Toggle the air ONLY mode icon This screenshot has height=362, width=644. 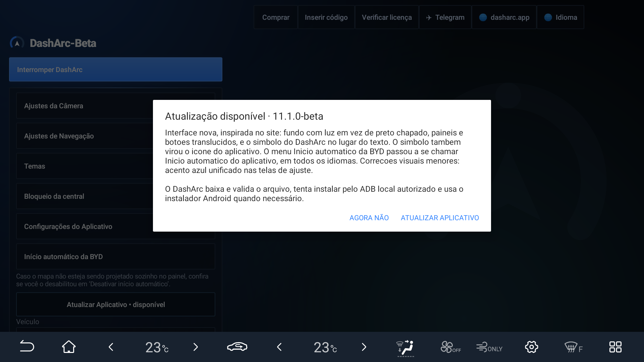click(489, 347)
